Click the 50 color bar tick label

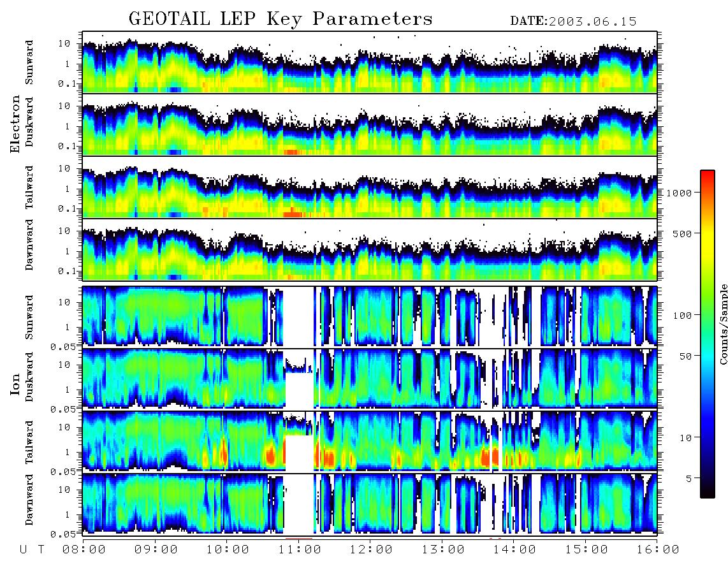(x=685, y=356)
